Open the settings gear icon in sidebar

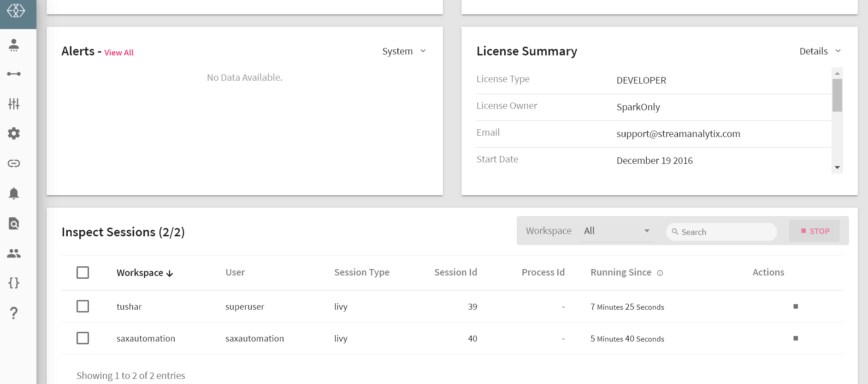pyautogui.click(x=14, y=133)
